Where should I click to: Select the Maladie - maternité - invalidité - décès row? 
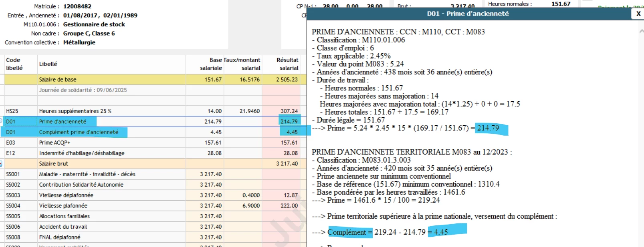coord(87,174)
